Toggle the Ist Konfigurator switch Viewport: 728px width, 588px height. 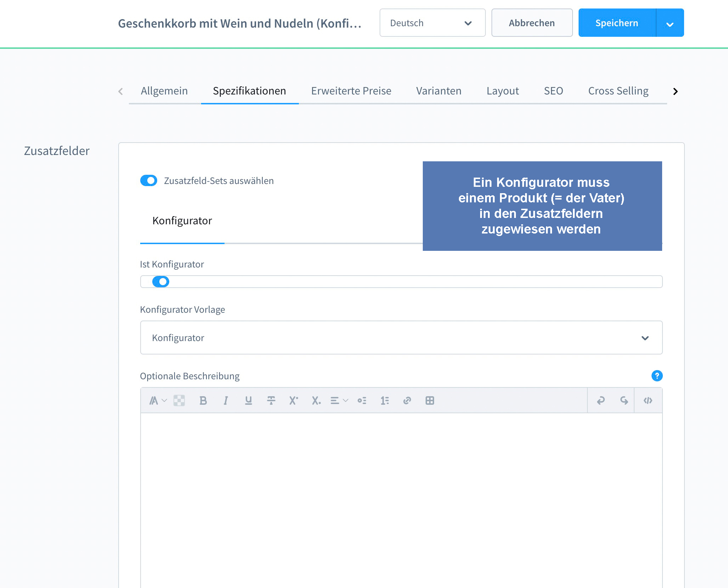click(161, 282)
